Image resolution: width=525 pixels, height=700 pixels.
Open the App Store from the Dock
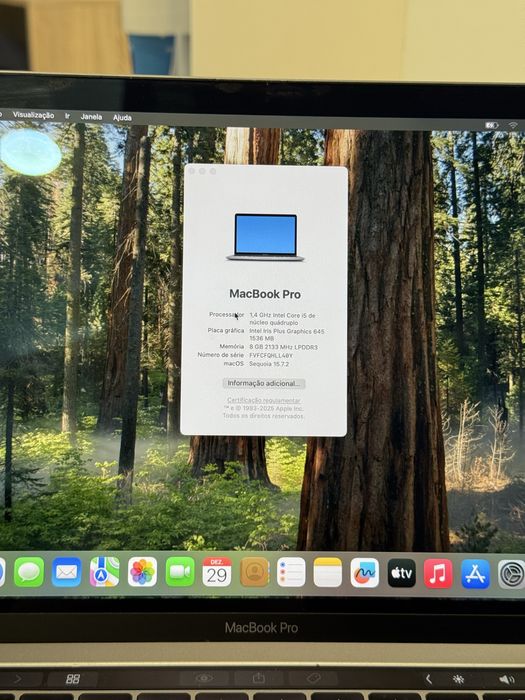coord(475,574)
